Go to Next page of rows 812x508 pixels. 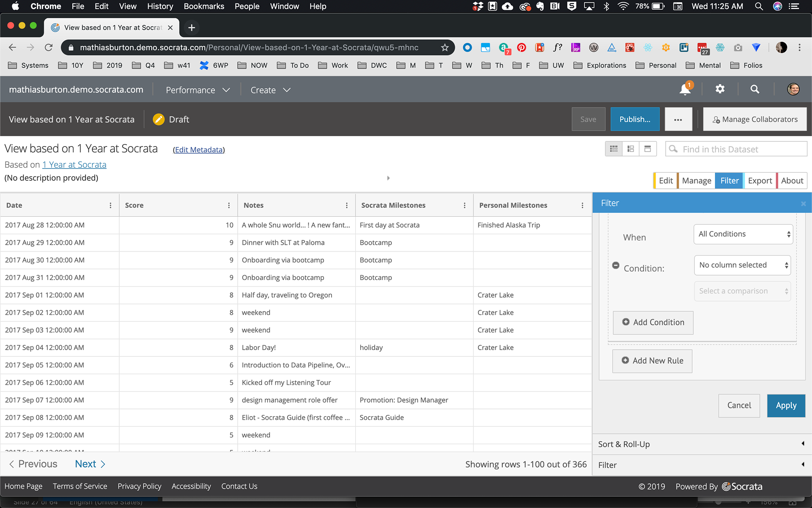click(90, 464)
